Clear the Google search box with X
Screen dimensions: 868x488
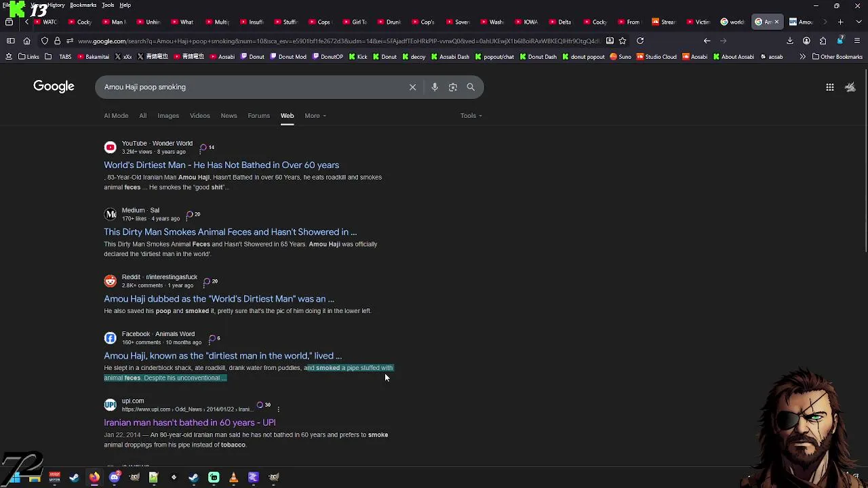[x=412, y=87]
